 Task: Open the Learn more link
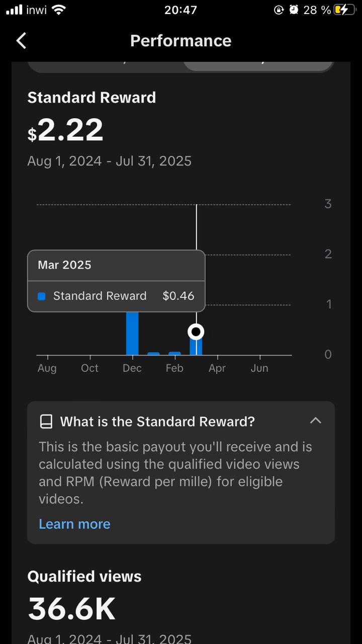click(x=74, y=524)
